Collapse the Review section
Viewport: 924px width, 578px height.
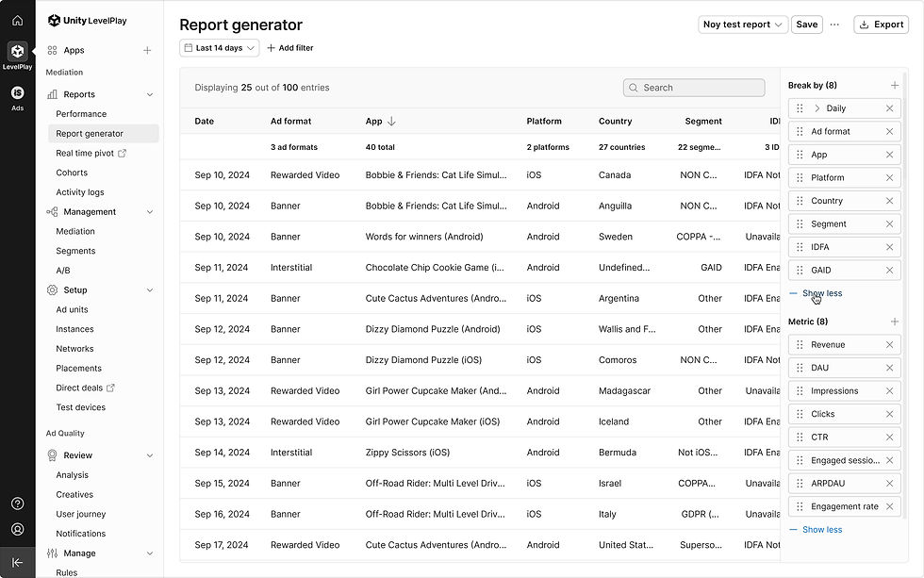coord(150,455)
